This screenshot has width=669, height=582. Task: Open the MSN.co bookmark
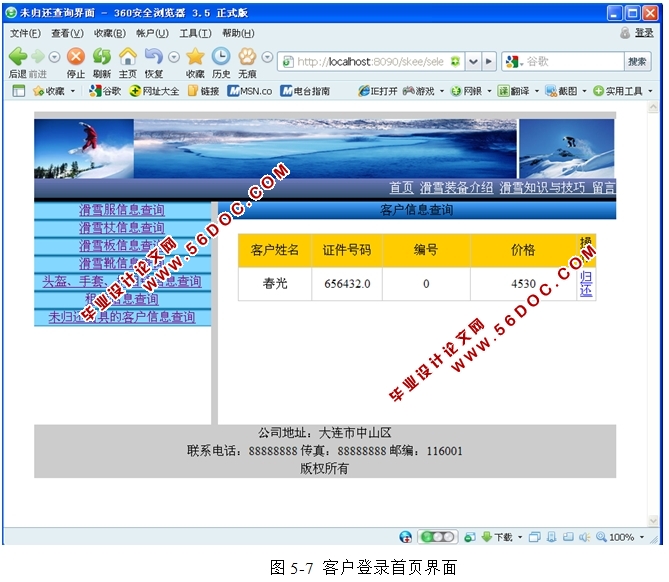(x=250, y=91)
